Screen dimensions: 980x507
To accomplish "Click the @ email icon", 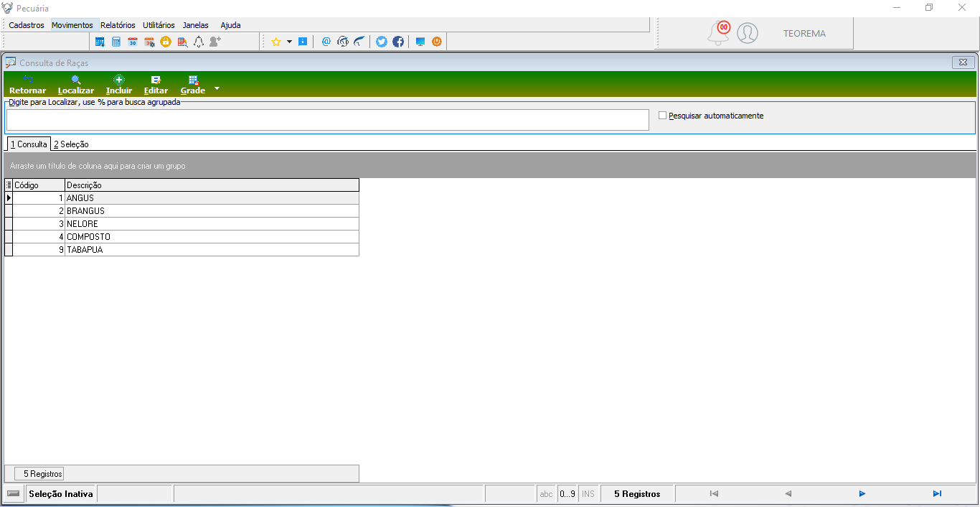I will coord(326,42).
